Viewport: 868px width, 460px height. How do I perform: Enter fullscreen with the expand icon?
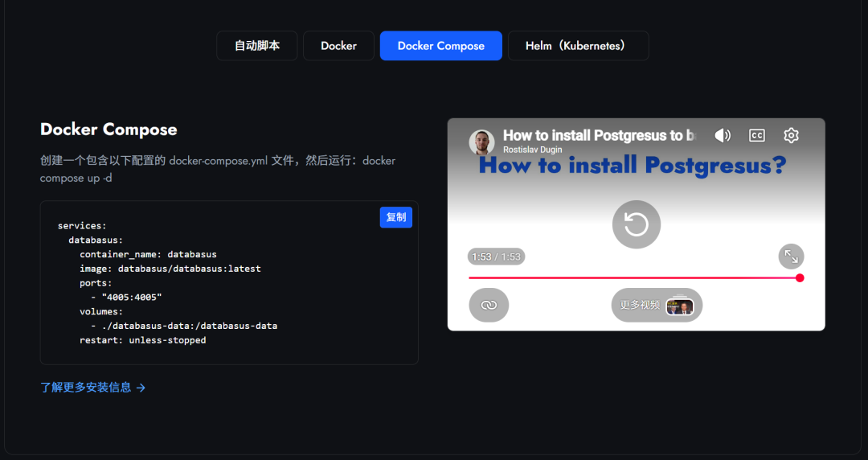click(x=791, y=257)
